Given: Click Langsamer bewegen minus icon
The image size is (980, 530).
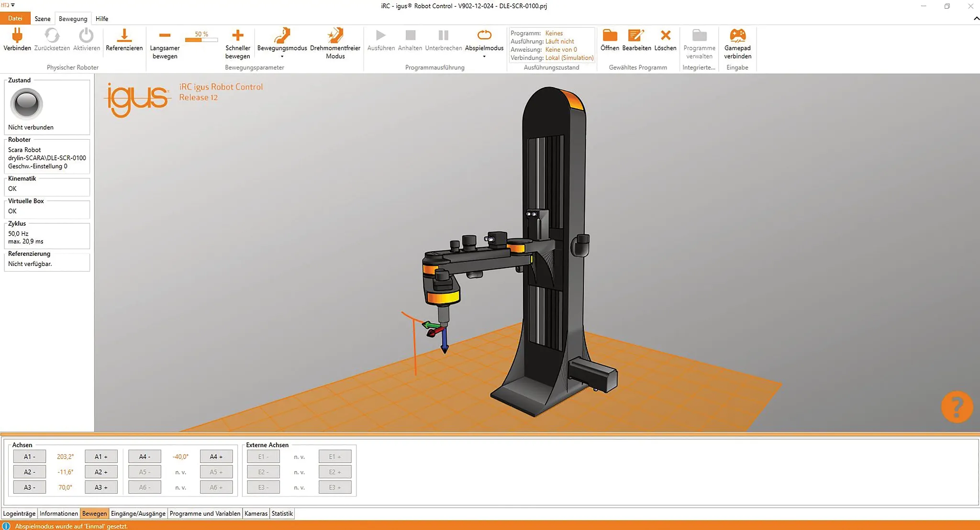Looking at the screenshot, I should click(x=165, y=36).
